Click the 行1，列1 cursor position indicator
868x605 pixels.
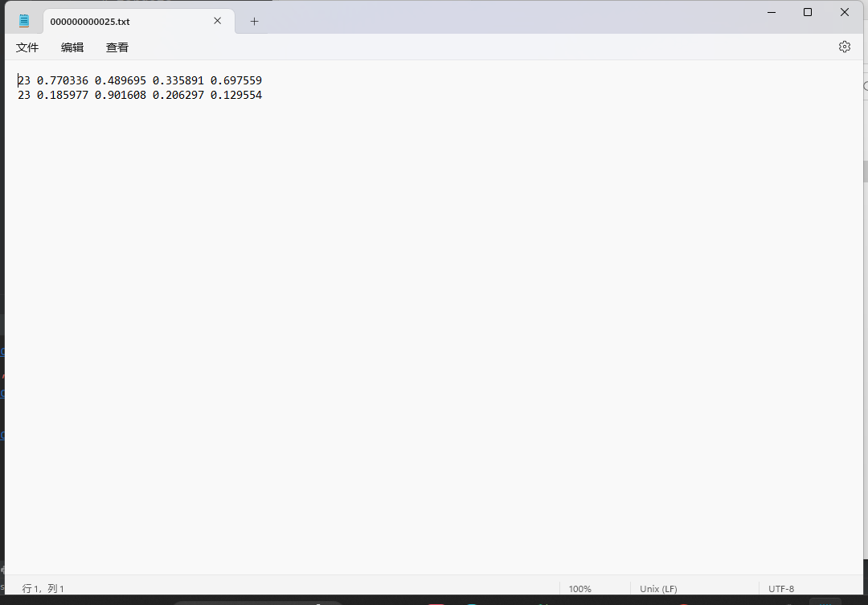click(43, 588)
